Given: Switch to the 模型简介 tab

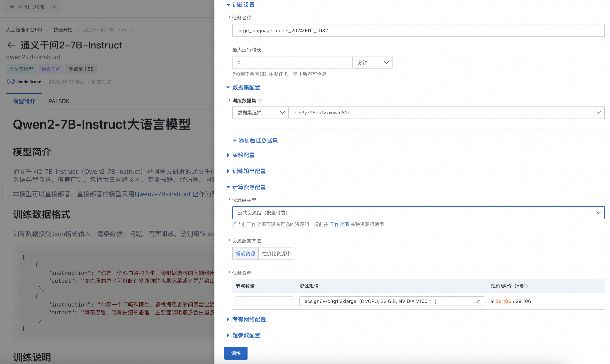Looking at the screenshot, I should (24, 101).
